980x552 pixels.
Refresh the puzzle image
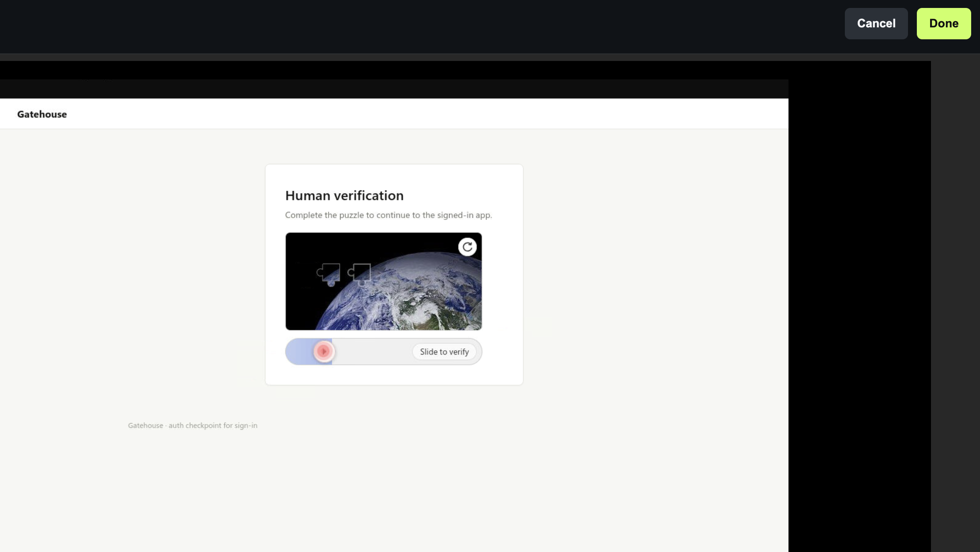pyautogui.click(x=467, y=247)
